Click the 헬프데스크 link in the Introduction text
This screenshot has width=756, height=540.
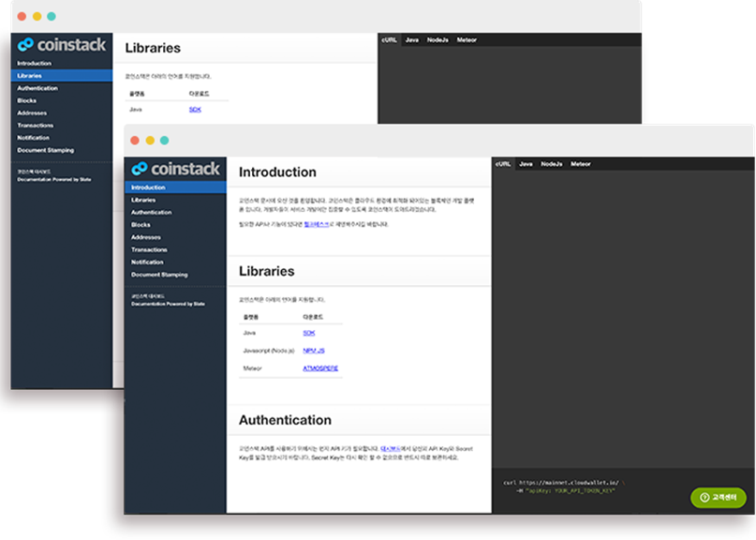(x=317, y=225)
